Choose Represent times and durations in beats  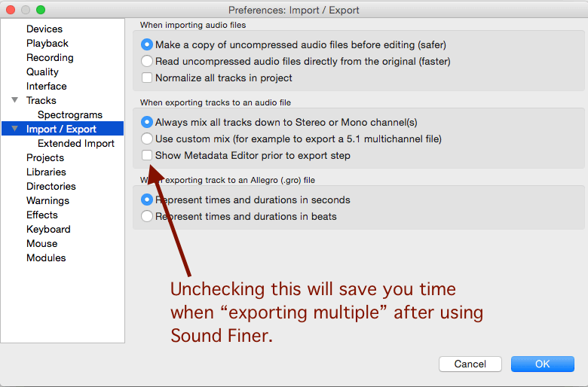click(147, 216)
